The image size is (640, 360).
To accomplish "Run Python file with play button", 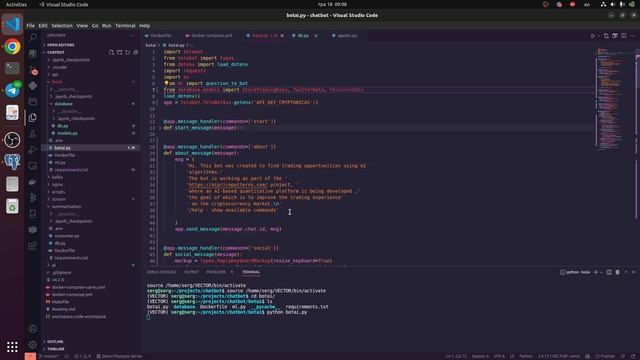I will (593, 36).
